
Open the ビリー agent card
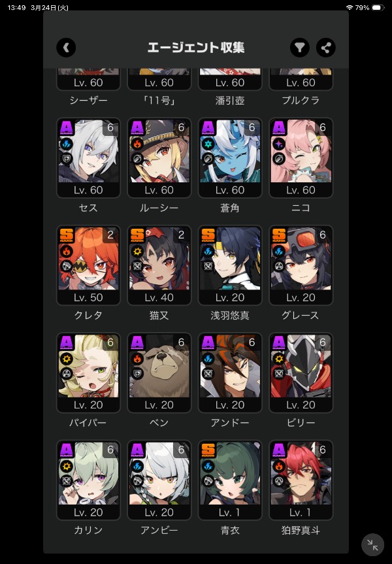(x=301, y=373)
